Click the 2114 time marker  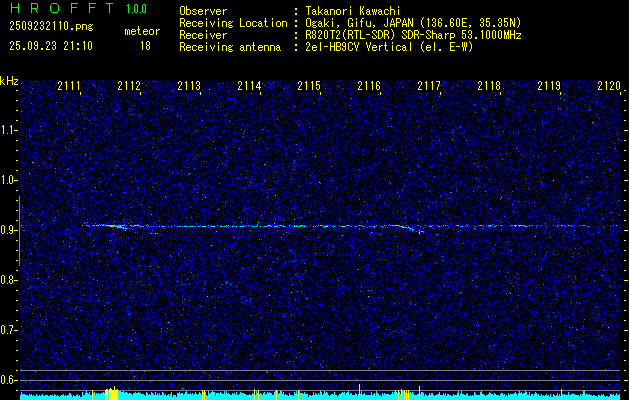249,85
